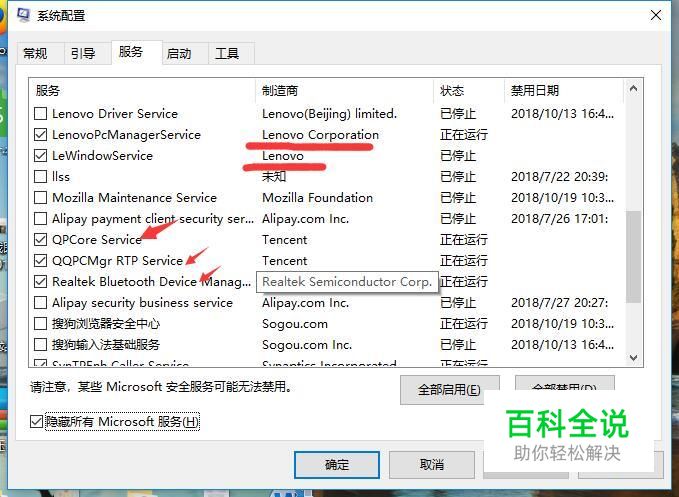Select Tencent cell in QPCore Service row

[285, 240]
